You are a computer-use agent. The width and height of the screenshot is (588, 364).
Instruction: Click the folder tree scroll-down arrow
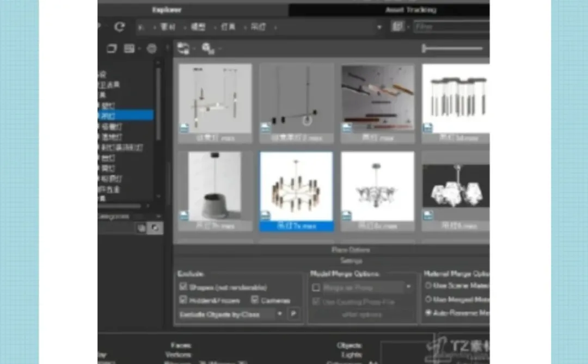(x=158, y=196)
